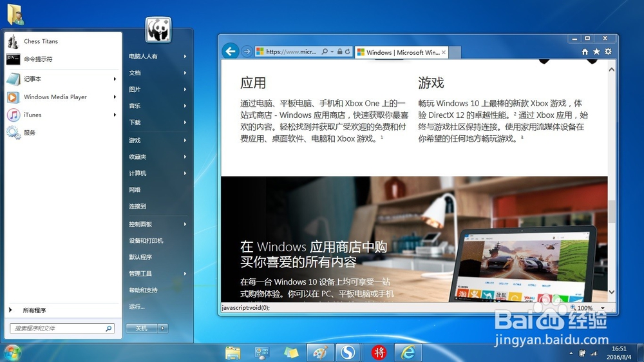The height and width of the screenshot is (362, 644).
Task: Open the Internet Explorer tools gear
Action: [609, 52]
